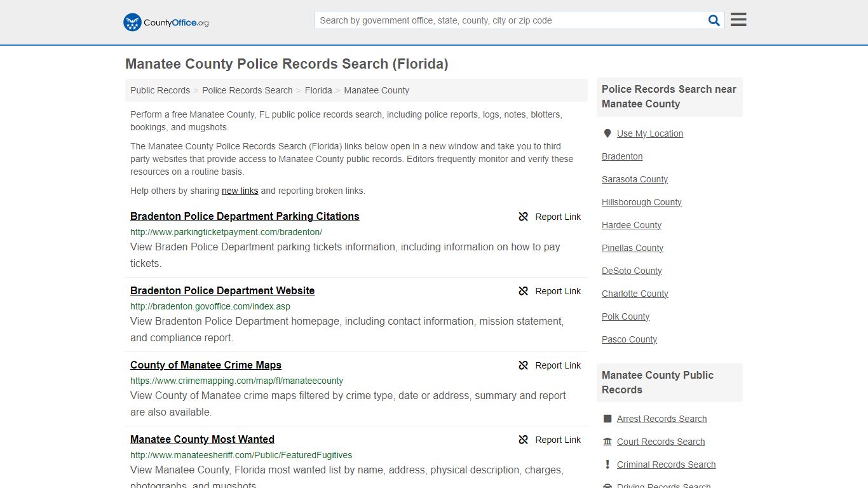Choose DeSoto County
868x488 pixels.
click(632, 271)
